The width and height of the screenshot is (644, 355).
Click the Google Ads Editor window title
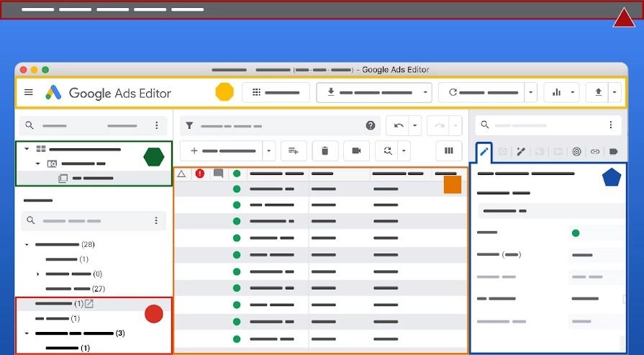(x=396, y=70)
